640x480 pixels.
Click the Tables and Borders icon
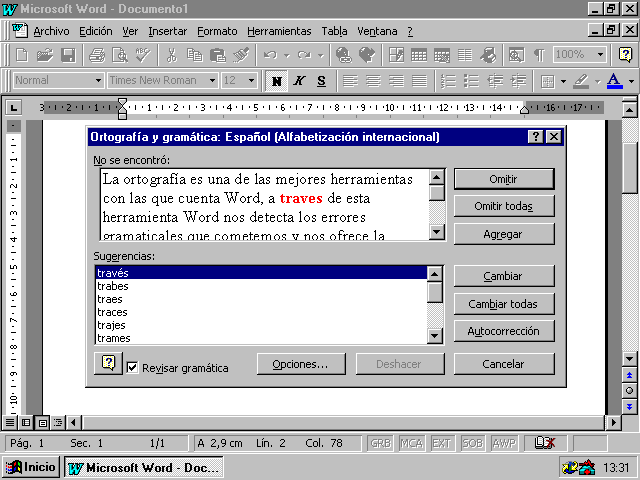(396, 55)
